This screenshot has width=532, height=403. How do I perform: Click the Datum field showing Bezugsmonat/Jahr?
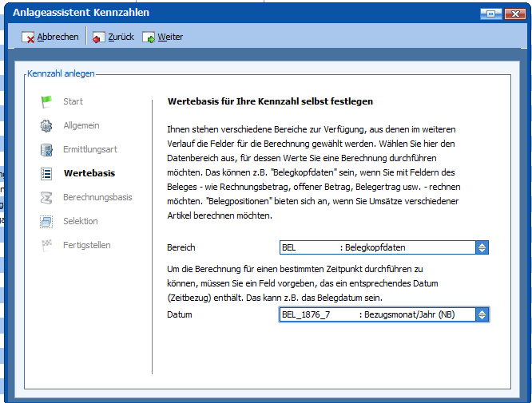[x=377, y=314]
